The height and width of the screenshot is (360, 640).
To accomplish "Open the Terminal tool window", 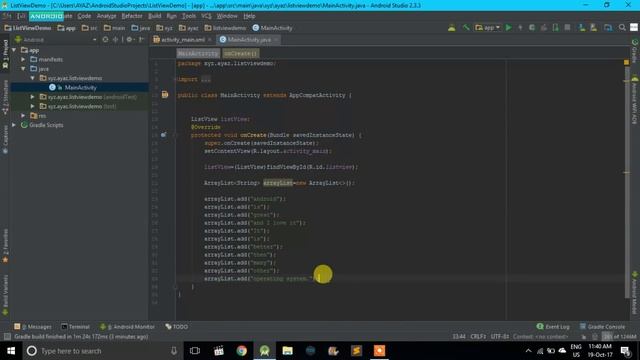I will click(76, 327).
